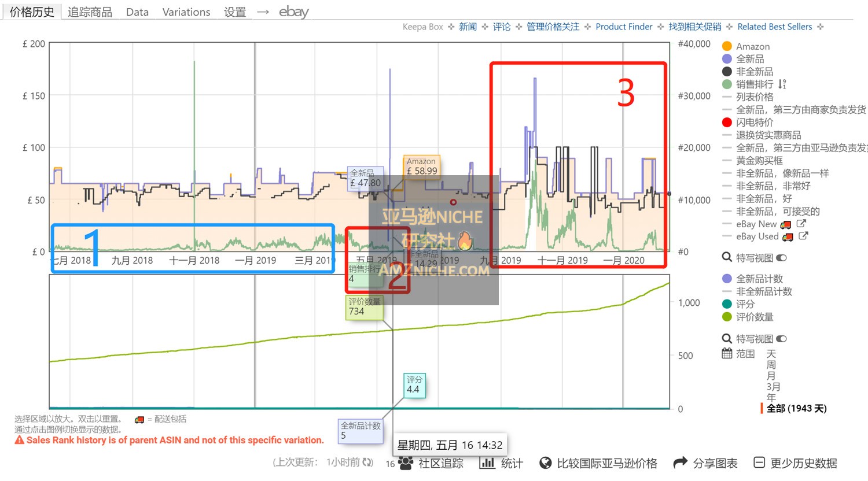The height and width of the screenshot is (481, 868).
Task: Switch to the Variations tab
Action: (x=186, y=12)
